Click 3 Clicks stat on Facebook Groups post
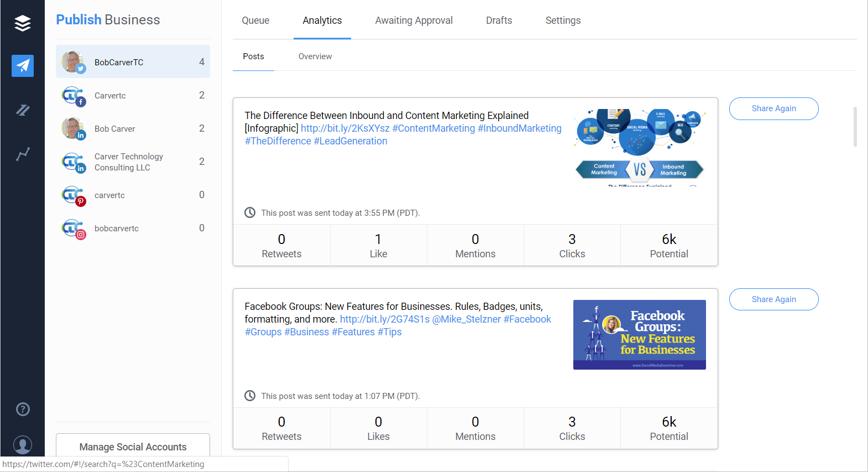The height and width of the screenshot is (472, 868). click(572, 428)
